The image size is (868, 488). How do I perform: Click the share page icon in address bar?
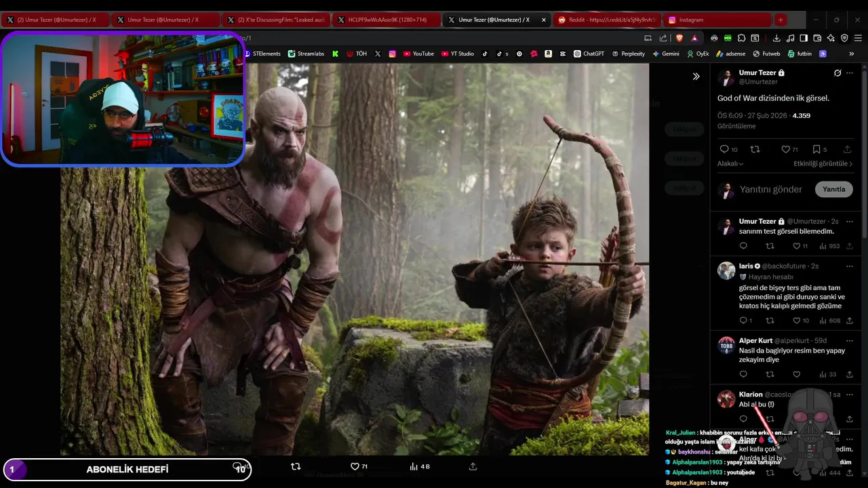coord(663,38)
